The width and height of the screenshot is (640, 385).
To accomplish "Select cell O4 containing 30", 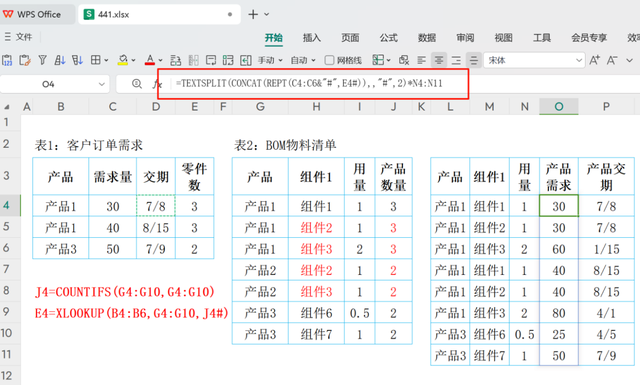I will pyautogui.click(x=559, y=206).
